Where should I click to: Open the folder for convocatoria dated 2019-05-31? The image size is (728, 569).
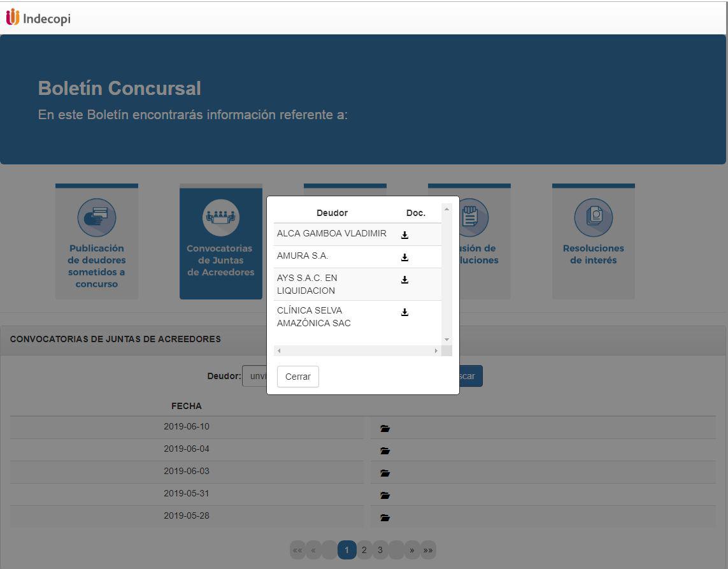[385, 494]
